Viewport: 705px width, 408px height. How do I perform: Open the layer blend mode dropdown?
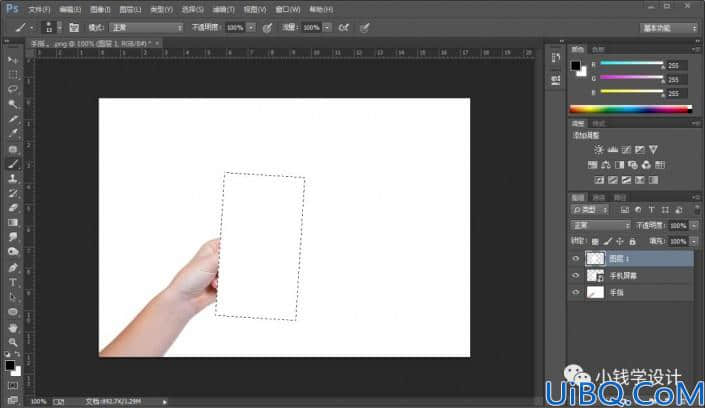pos(600,225)
